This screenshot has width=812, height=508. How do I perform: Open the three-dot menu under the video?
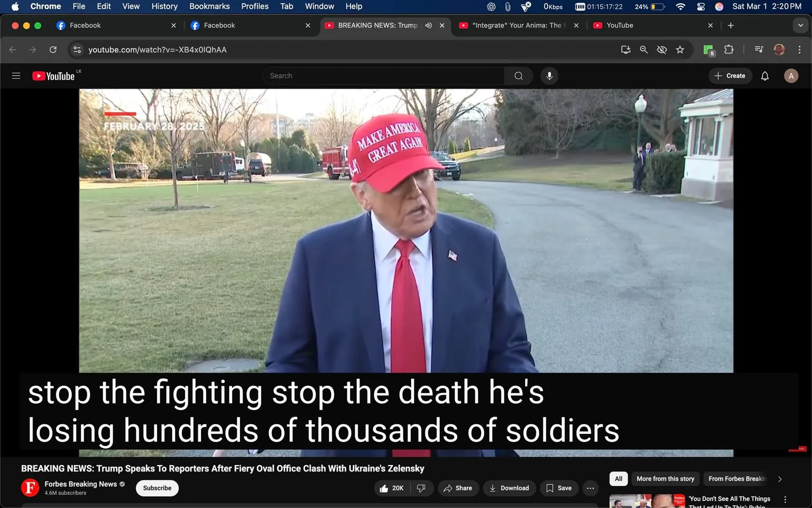click(590, 488)
